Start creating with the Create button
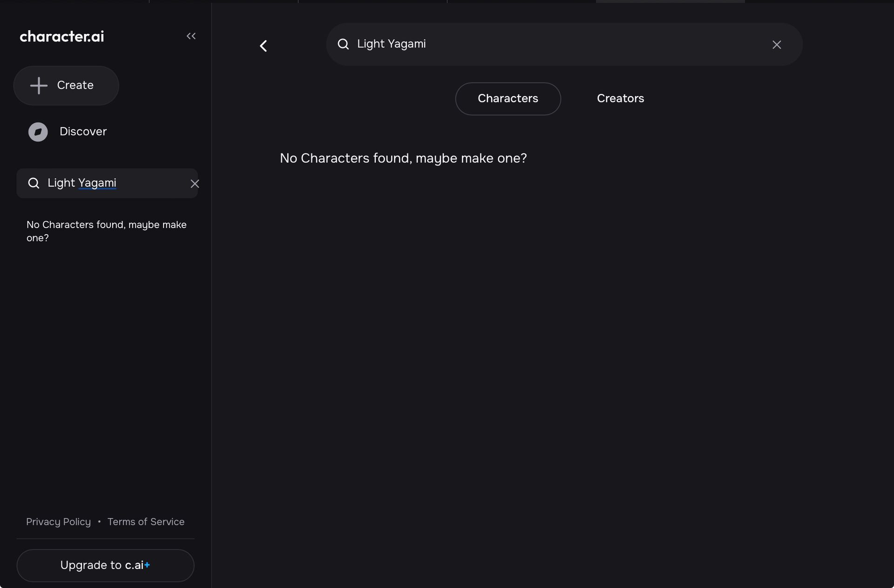 (x=66, y=85)
